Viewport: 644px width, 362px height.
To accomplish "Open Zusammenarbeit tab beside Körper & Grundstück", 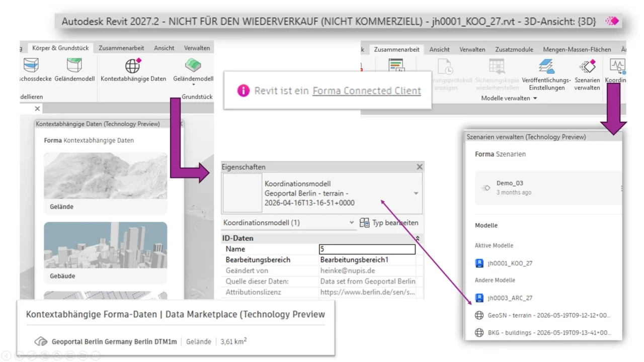I will [x=121, y=48].
